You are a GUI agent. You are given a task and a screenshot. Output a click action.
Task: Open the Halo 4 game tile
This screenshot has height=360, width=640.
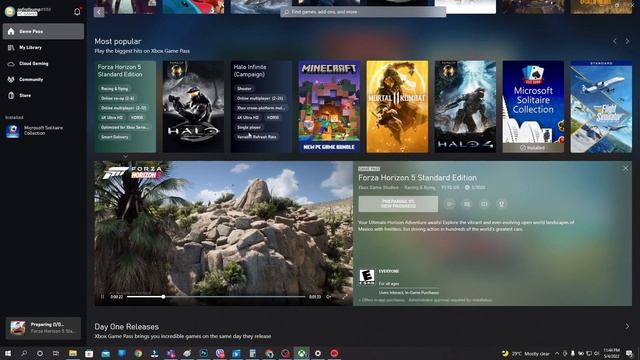point(465,107)
